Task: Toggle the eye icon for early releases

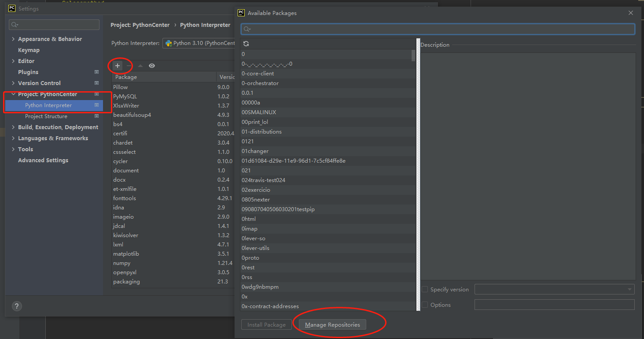Action: click(x=152, y=66)
